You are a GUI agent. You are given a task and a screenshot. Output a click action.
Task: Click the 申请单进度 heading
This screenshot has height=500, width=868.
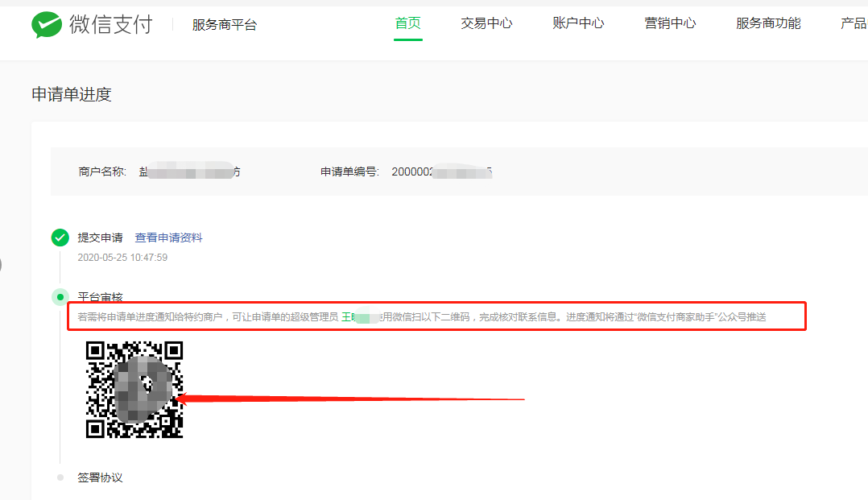[72, 95]
